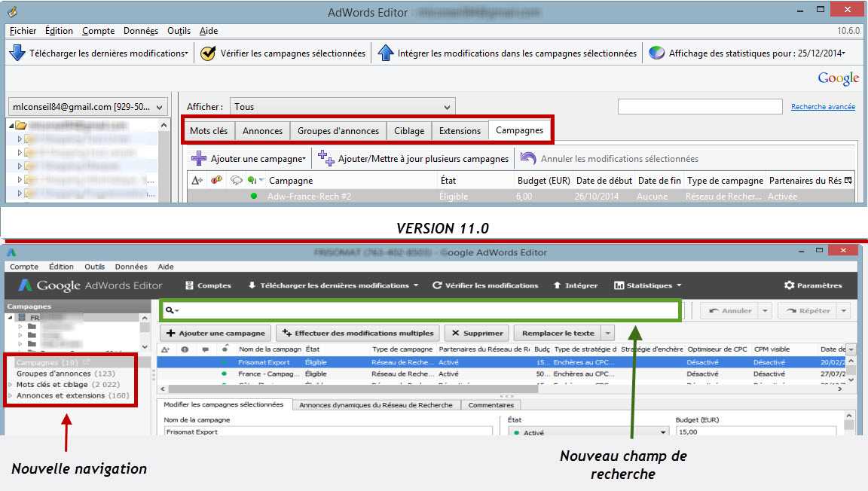Click the blue download arrow icon in version 10.6
868x491 pixels.
[x=17, y=53]
